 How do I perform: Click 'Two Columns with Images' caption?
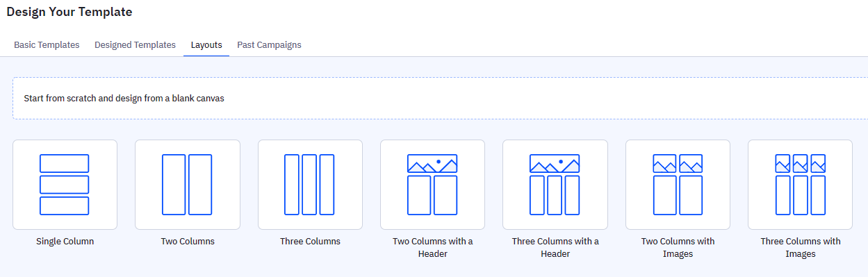click(x=678, y=248)
